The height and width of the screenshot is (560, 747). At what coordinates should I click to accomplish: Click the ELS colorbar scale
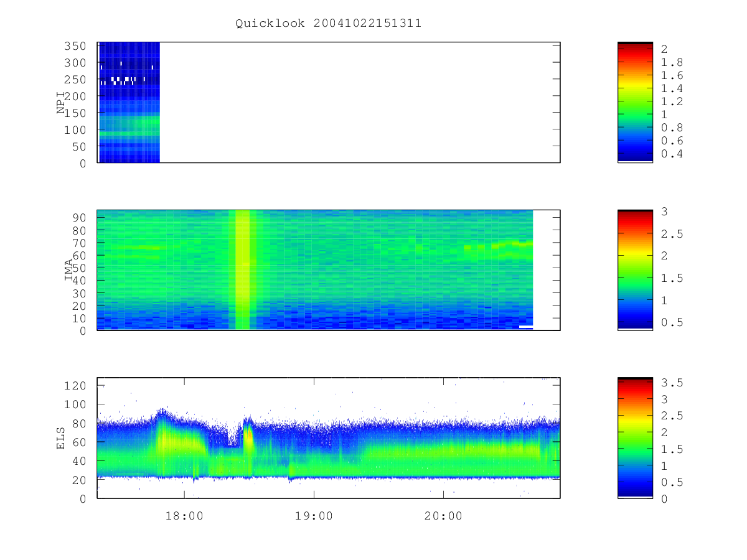(635, 438)
